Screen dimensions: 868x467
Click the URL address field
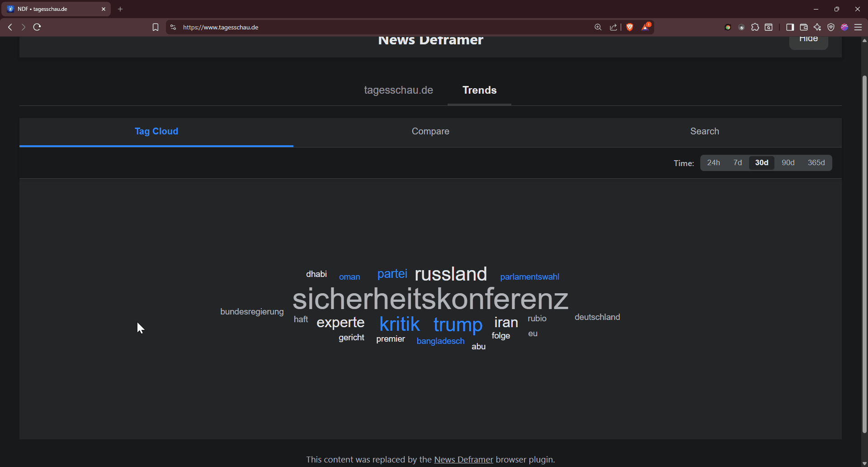tap(362, 27)
